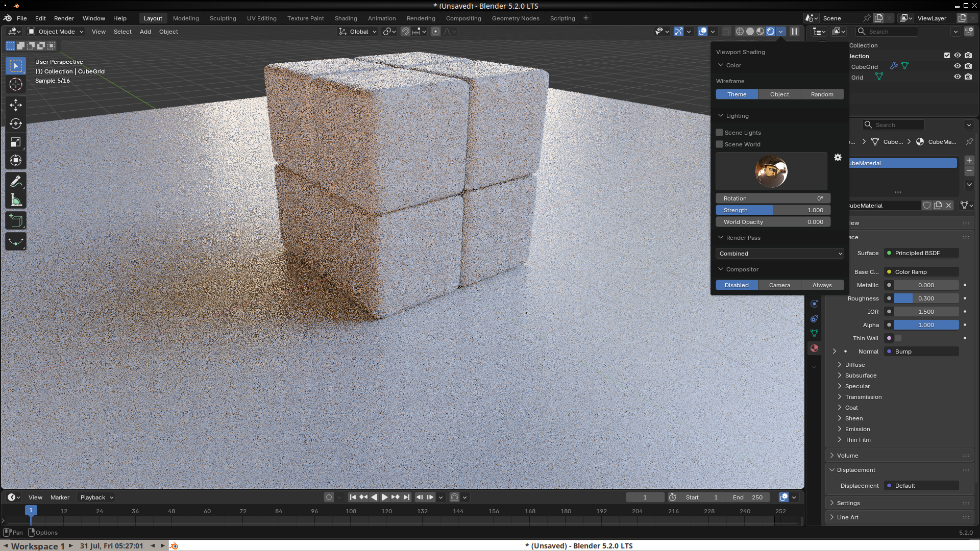Choose the Measure ruler tool
The height and width of the screenshot is (551, 980).
coord(16,200)
